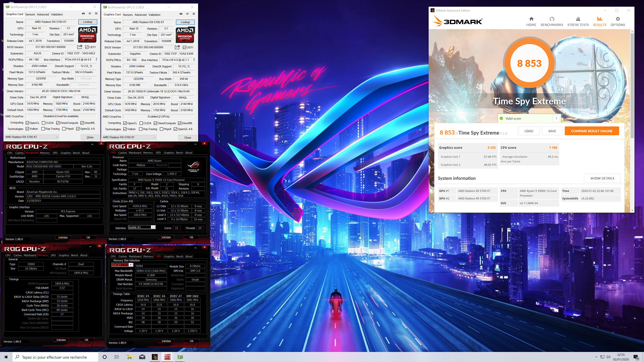Click screenshot camera icon in right GPU-Z window

(x=181, y=14)
